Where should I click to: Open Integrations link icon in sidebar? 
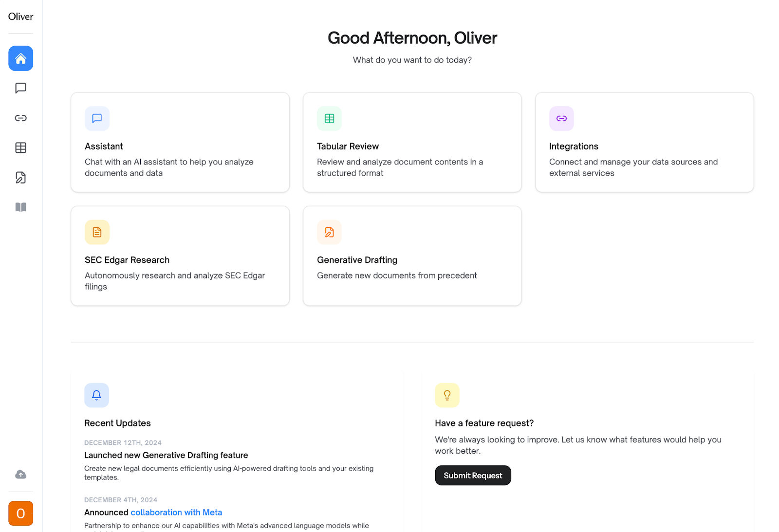pyautogui.click(x=20, y=118)
